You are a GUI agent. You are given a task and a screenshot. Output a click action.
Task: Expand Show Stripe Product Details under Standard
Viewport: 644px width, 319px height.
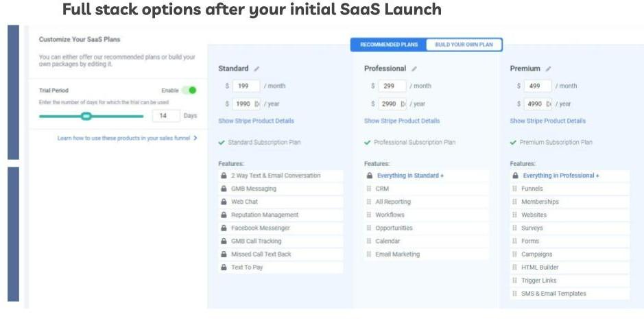[256, 121]
